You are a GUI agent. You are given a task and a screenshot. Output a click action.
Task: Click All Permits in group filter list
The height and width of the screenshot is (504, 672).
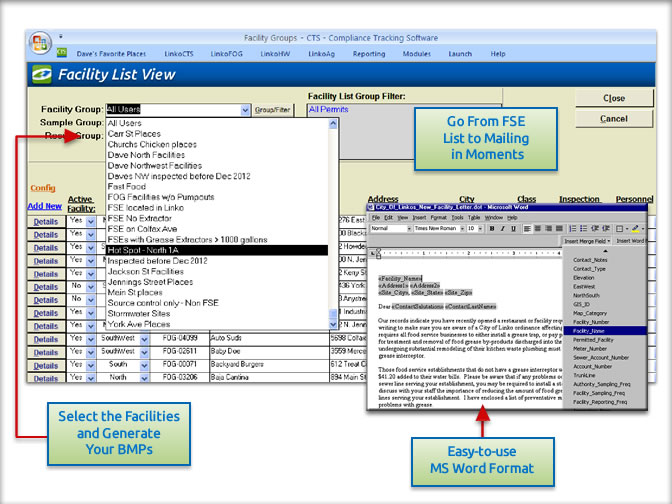pos(329,110)
